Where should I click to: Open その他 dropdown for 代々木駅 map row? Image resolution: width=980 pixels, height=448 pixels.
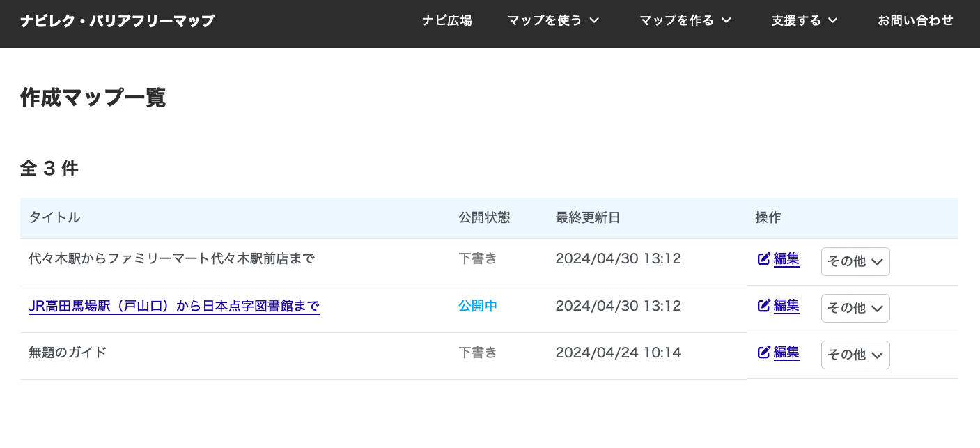[855, 261]
